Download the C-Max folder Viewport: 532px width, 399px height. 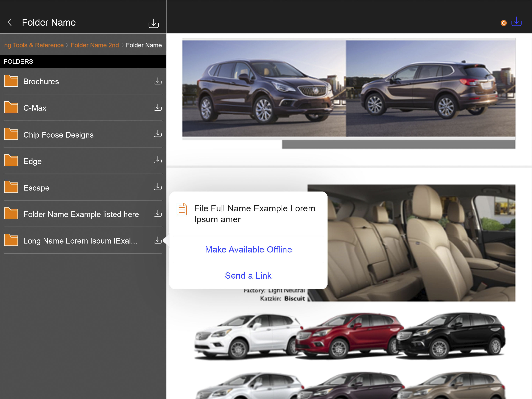[x=158, y=107]
